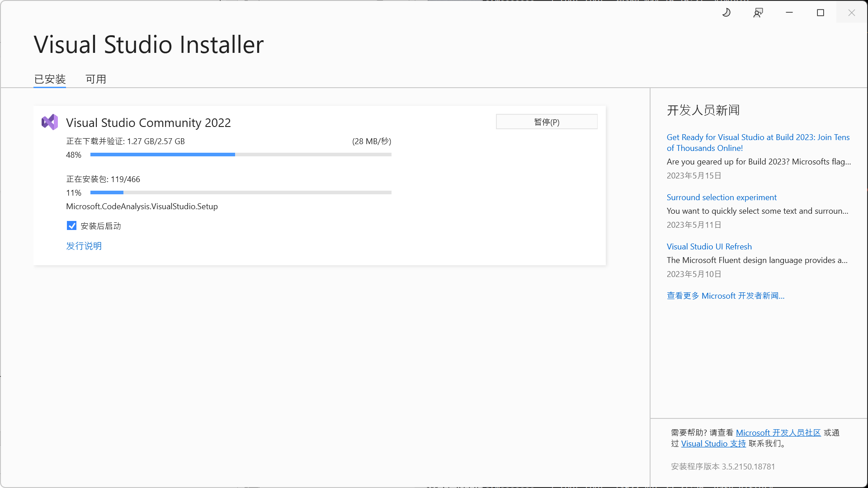Viewport: 868px width, 488px height.
Task: Click the Visual Studio Community 2022 title
Action: point(148,123)
